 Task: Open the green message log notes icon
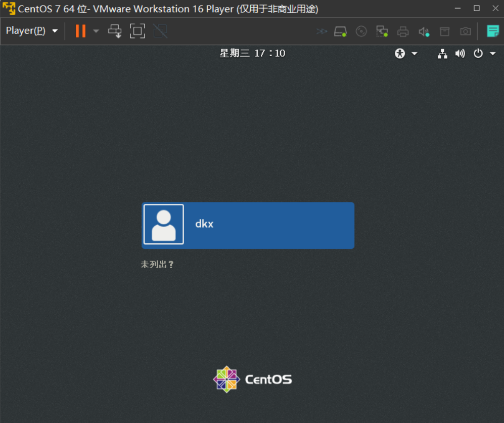[493, 31]
